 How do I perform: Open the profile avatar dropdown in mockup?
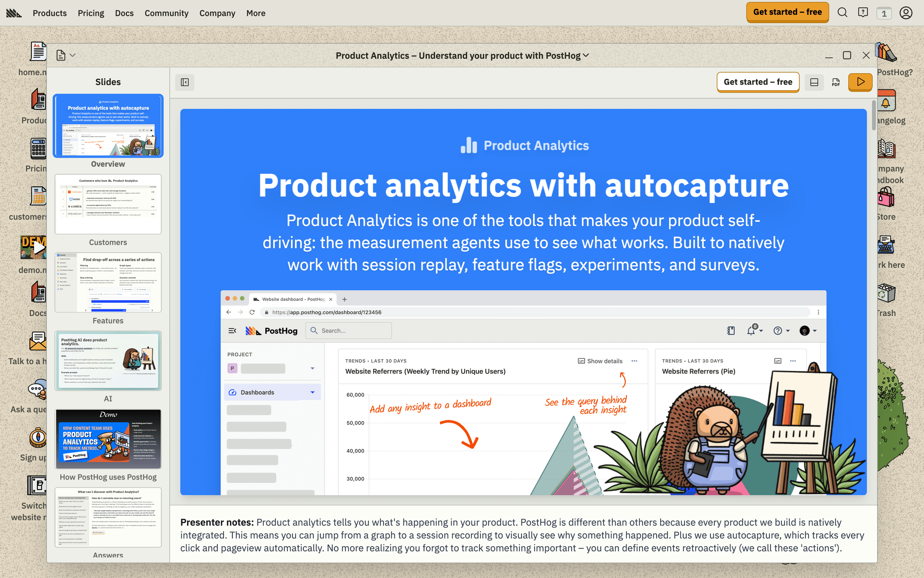coord(808,331)
